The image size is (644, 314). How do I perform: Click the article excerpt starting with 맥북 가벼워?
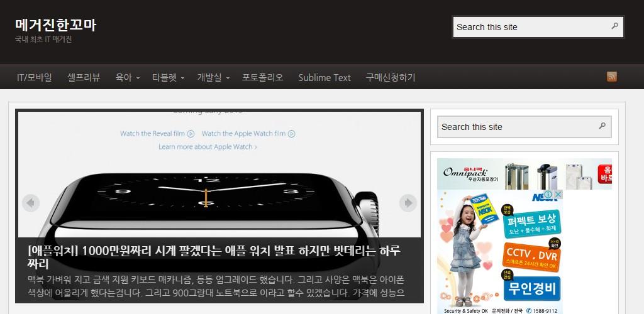click(x=216, y=286)
